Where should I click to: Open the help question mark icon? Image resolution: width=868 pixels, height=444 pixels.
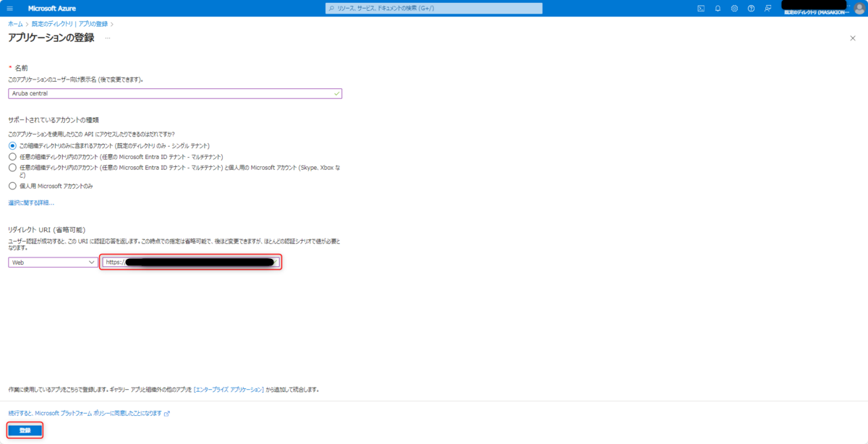pyautogui.click(x=751, y=8)
